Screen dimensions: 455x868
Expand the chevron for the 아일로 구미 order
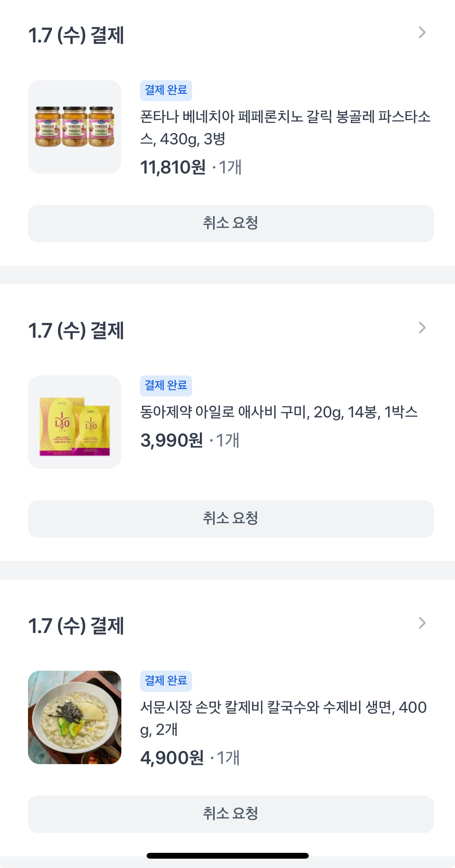[x=422, y=328]
